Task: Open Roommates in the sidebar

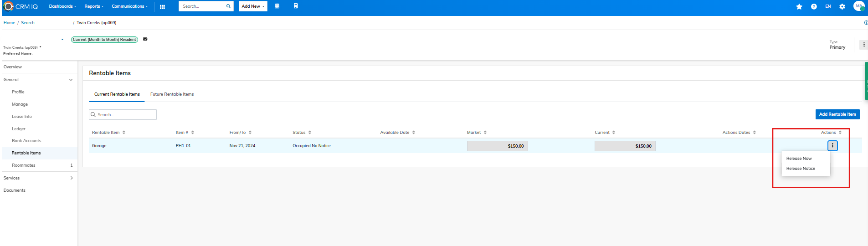Action: pyautogui.click(x=24, y=165)
